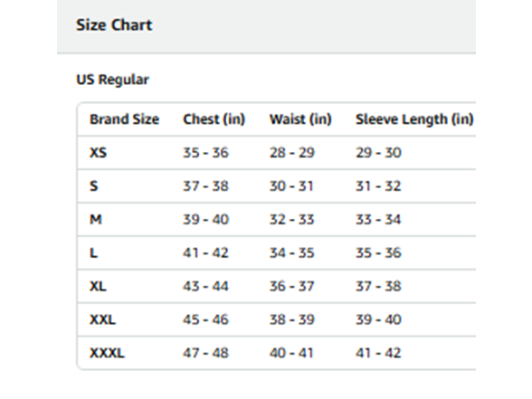The height and width of the screenshot is (399, 532).
Task: Select the US Regular label
Action: tap(112, 80)
